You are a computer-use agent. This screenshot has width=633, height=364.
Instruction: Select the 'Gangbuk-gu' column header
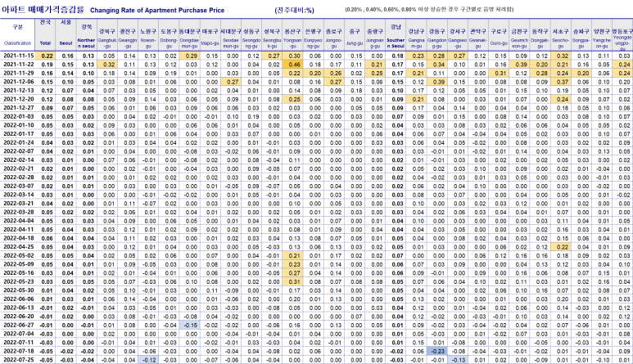click(107, 35)
